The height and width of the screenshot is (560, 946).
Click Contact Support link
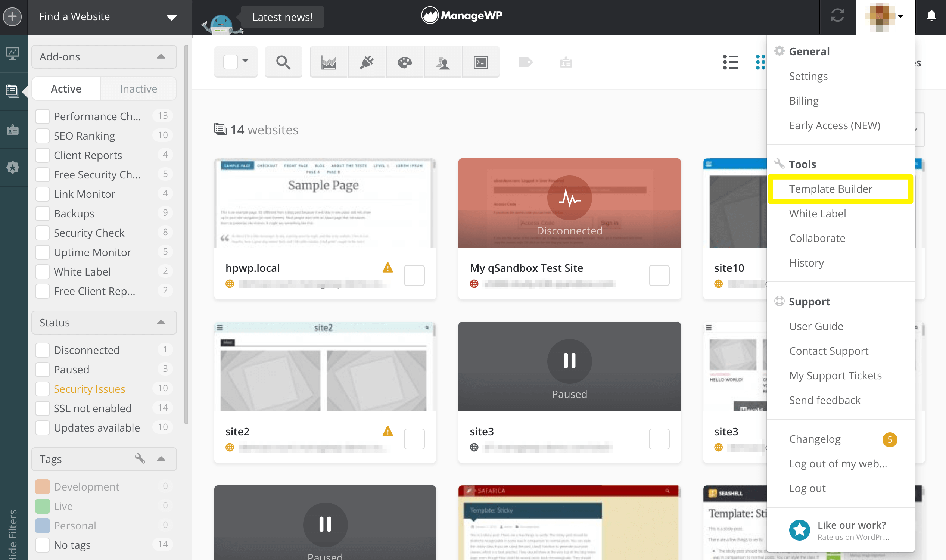[x=829, y=351]
